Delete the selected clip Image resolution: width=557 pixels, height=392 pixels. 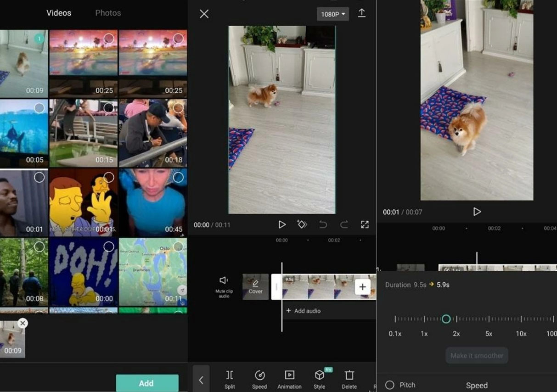point(349,379)
